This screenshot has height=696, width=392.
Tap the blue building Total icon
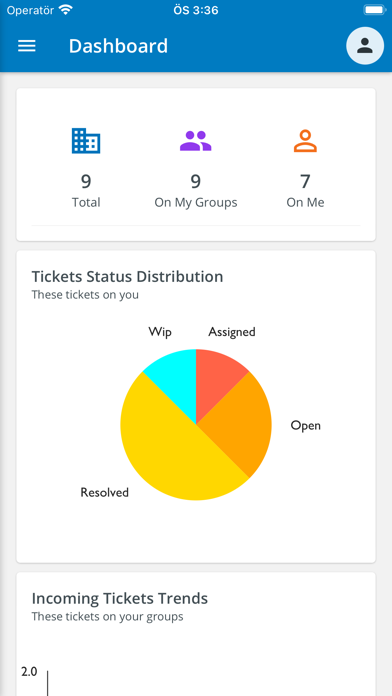pos(86,141)
